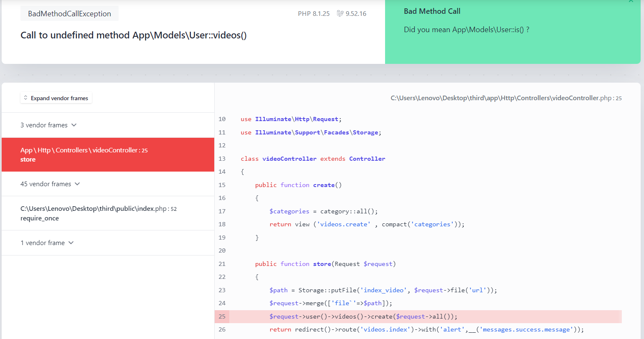Click line number 10 in code gutter

point(222,119)
